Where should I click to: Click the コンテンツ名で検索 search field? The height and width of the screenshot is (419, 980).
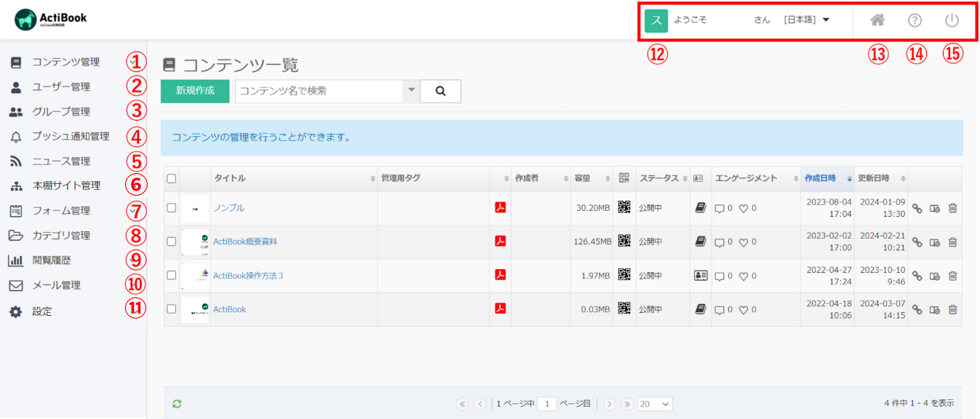pyautogui.click(x=319, y=91)
